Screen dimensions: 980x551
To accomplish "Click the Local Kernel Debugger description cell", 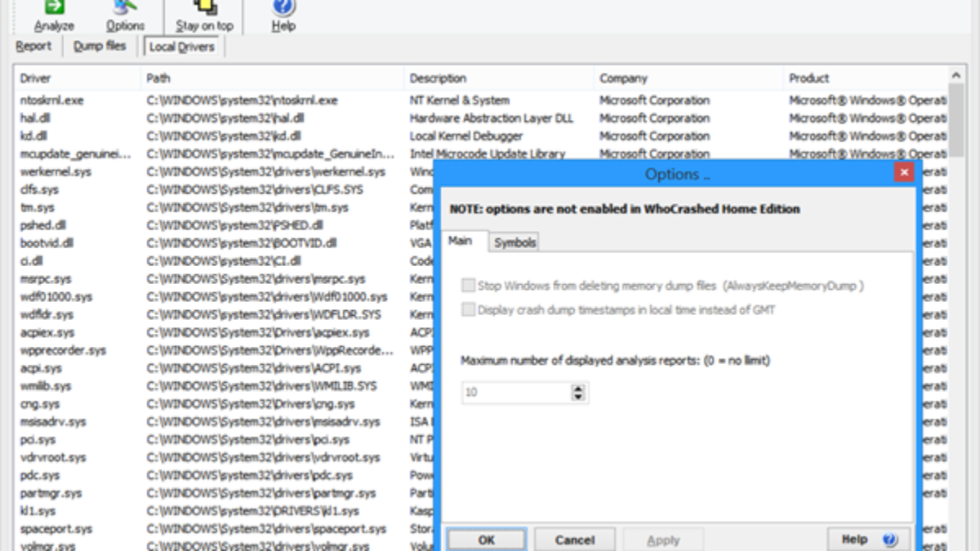I will coord(466,136).
